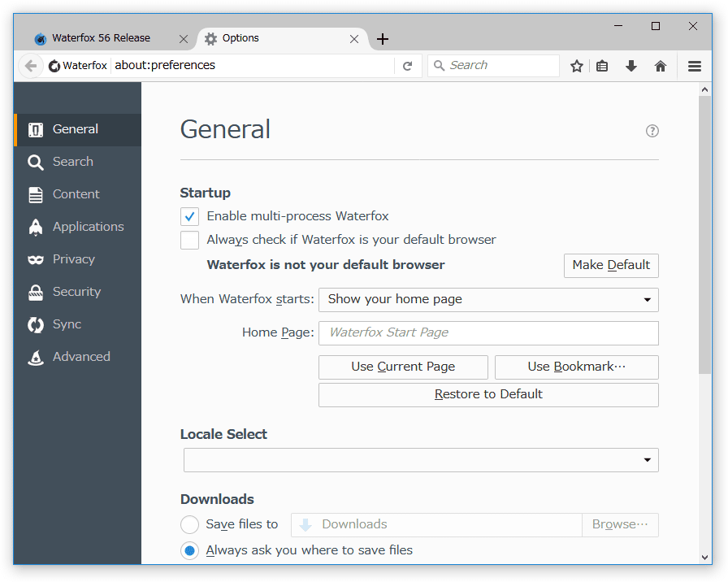
Task: Click the Privacy mask sidebar icon
Action: (x=36, y=259)
